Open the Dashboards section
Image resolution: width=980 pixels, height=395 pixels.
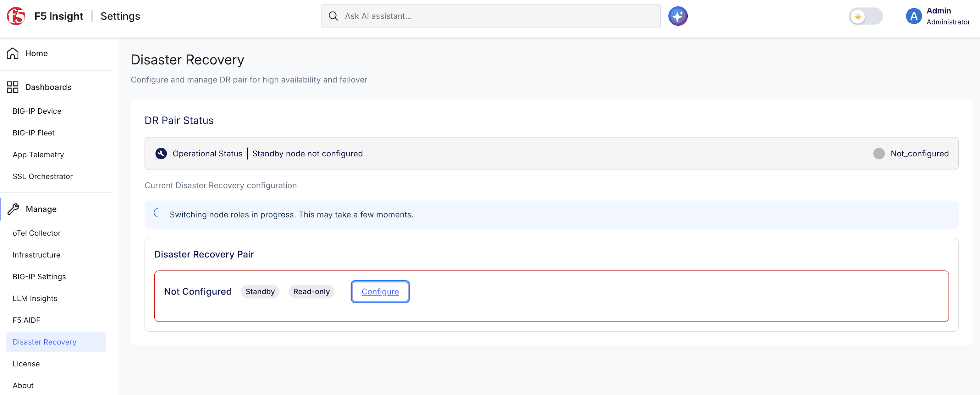tap(48, 87)
